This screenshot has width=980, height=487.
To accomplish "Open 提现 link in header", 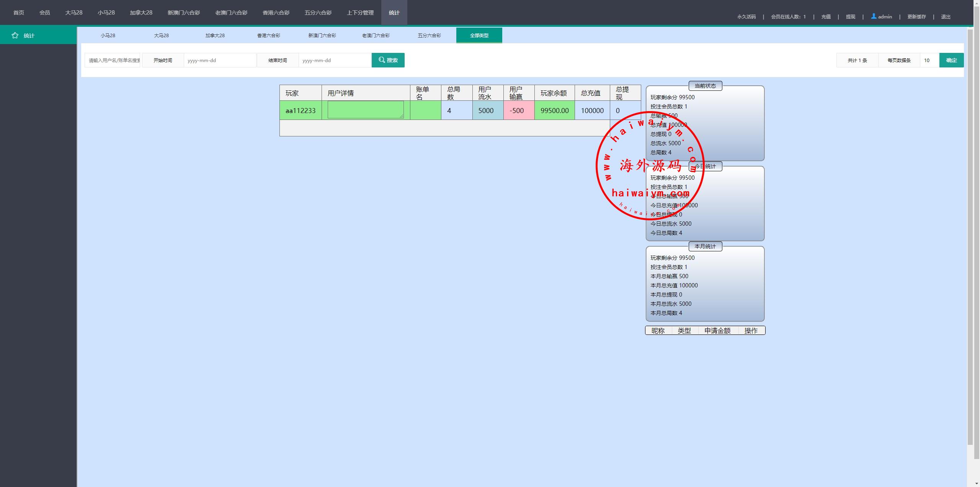I will click(x=850, y=16).
